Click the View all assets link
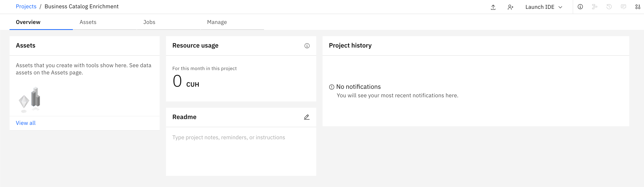This screenshot has width=644, height=187. (x=26, y=123)
